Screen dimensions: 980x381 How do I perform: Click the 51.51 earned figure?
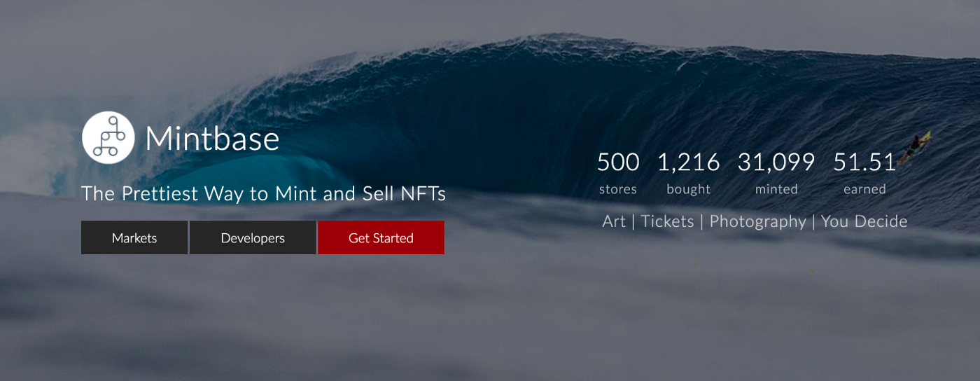(x=864, y=162)
